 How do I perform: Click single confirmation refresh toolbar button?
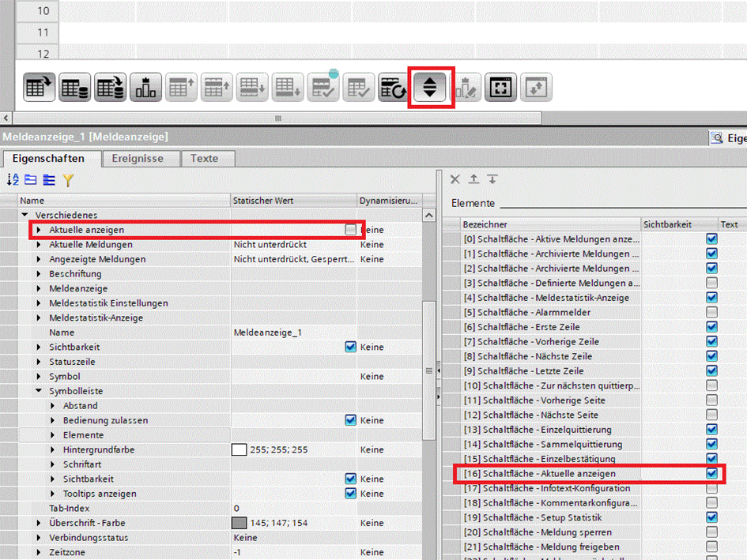click(x=394, y=87)
